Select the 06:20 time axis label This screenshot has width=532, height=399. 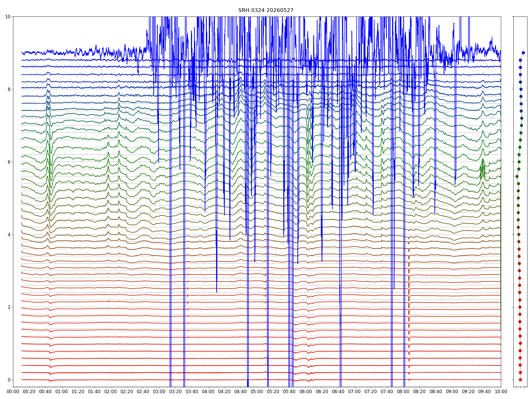point(322,392)
